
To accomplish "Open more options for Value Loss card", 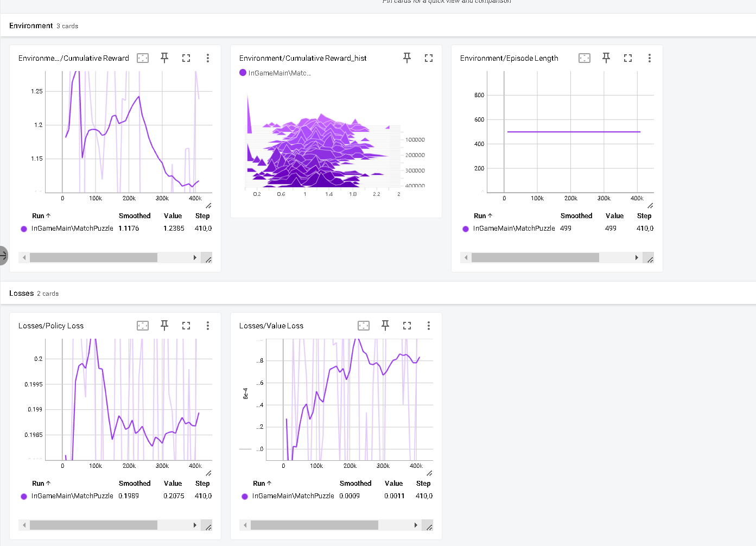I will [x=429, y=326].
